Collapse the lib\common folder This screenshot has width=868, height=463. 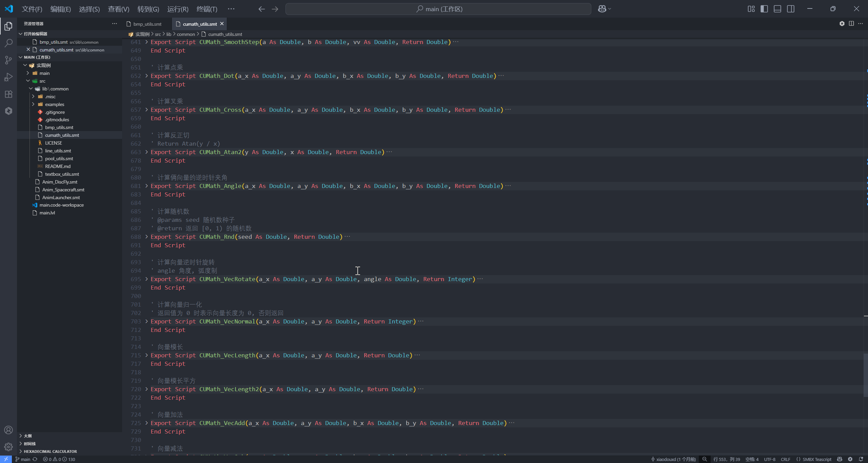[x=70, y=89]
